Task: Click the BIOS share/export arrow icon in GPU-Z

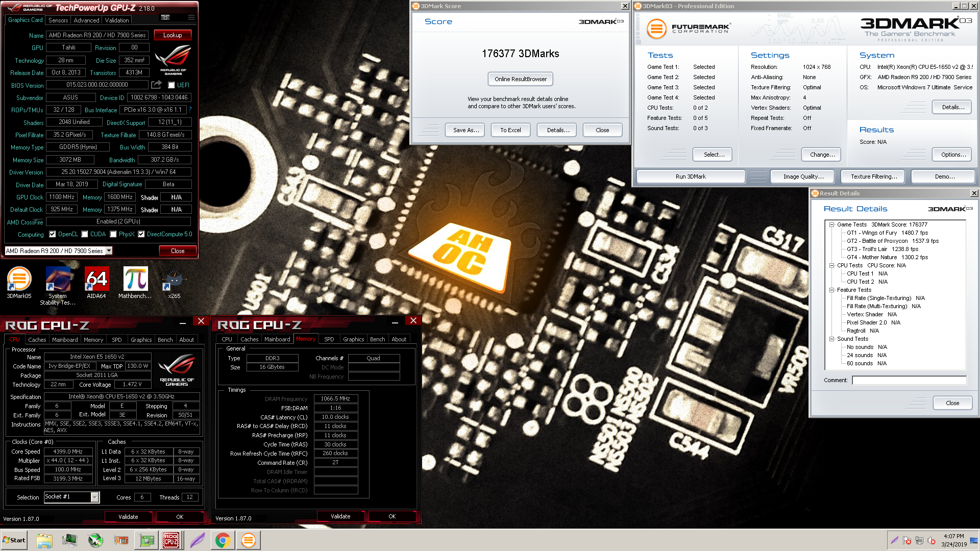Action: point(156,85)
